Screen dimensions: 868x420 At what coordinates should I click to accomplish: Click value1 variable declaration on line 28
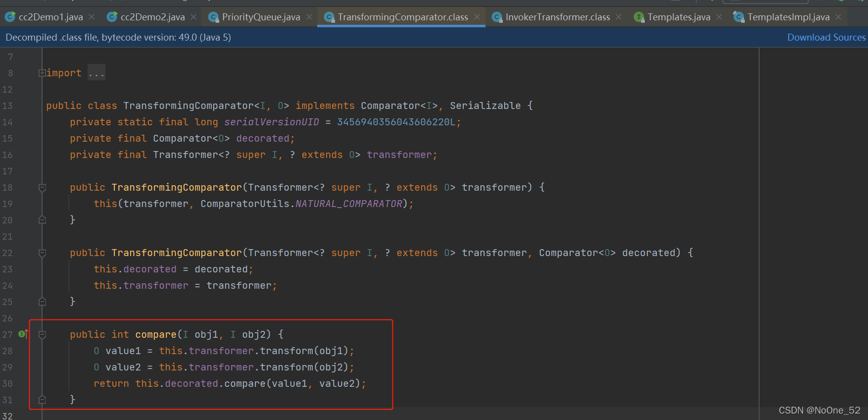click(x=123, y=351)
